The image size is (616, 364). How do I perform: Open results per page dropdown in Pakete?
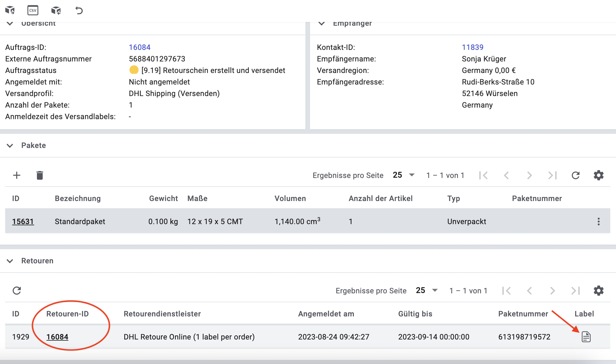[x=404, y=175]
